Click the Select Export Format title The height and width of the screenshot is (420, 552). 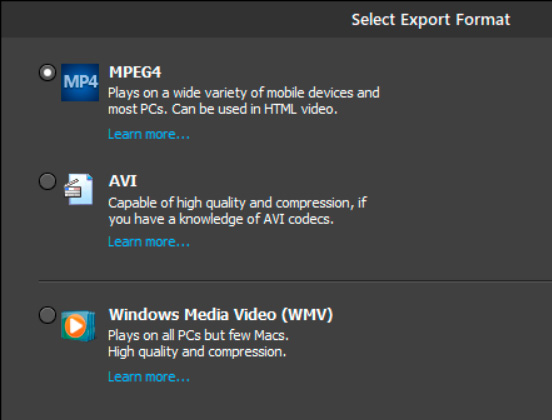[x=431, y=19]
